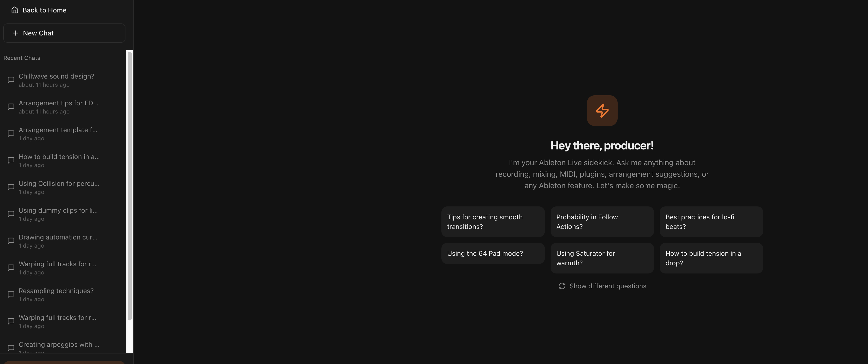Click chat icon beside Drawing automation chat

click(x=11, y=241)
